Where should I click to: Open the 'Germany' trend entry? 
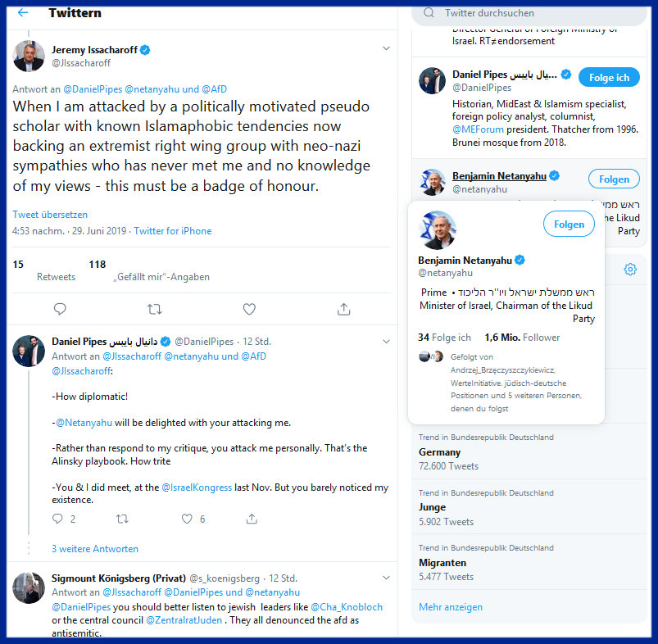coord(529,451)
